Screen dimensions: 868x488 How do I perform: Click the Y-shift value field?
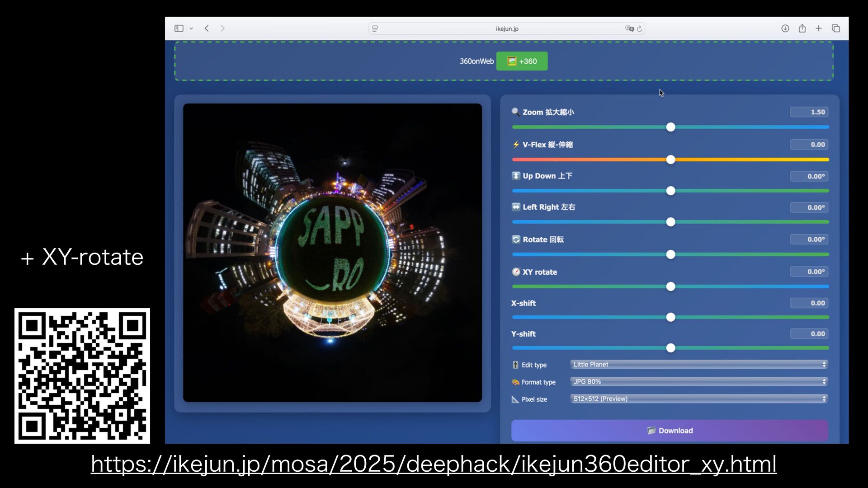pyautogui.click(x=809, y=334)
